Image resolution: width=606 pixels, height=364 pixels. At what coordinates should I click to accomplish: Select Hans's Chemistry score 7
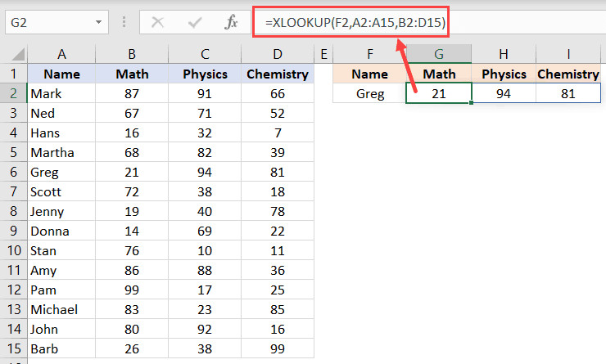pyautogui.click(x=278, y=133)
